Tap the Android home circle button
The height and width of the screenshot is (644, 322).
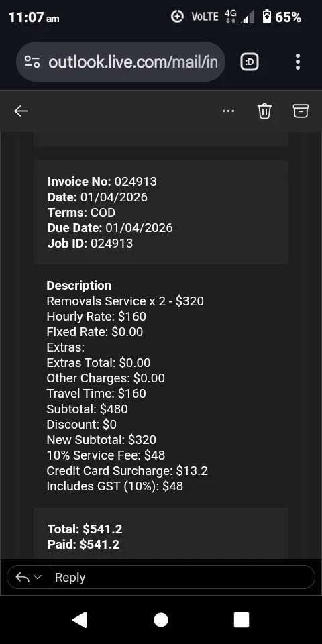(x=161, y=620)
